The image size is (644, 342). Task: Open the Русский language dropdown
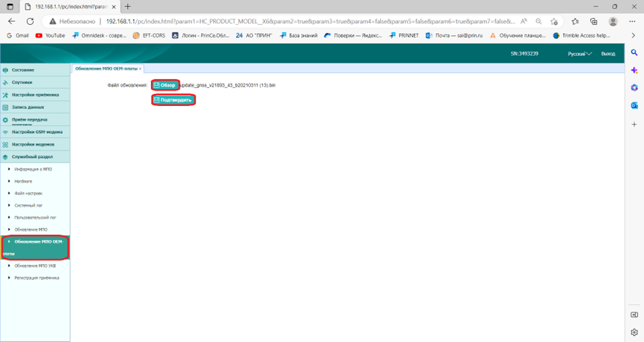(579, 54)
